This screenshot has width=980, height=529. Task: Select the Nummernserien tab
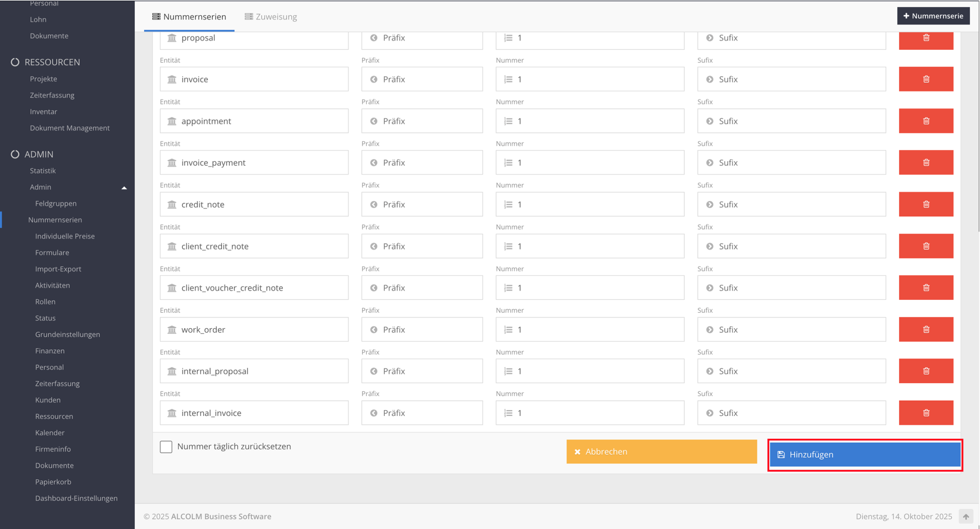tap(189, 17)
